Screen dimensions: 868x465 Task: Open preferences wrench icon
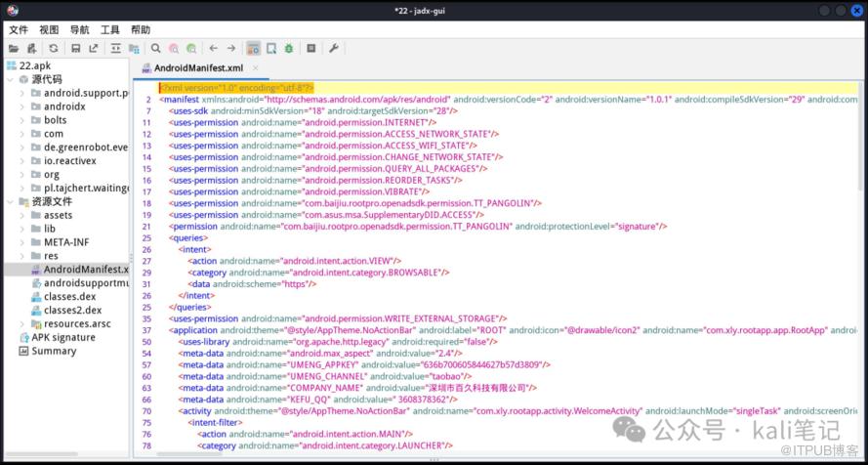pos(333,48)
